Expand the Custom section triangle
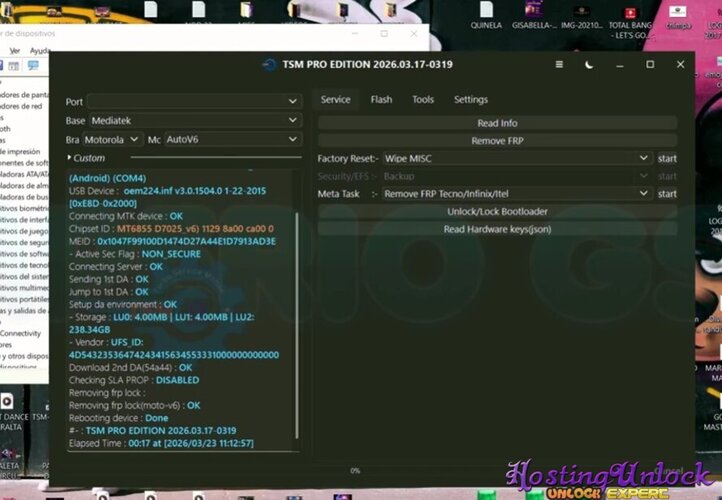The image size is (722, 500). pyautogui.click(x=69, y=158)
